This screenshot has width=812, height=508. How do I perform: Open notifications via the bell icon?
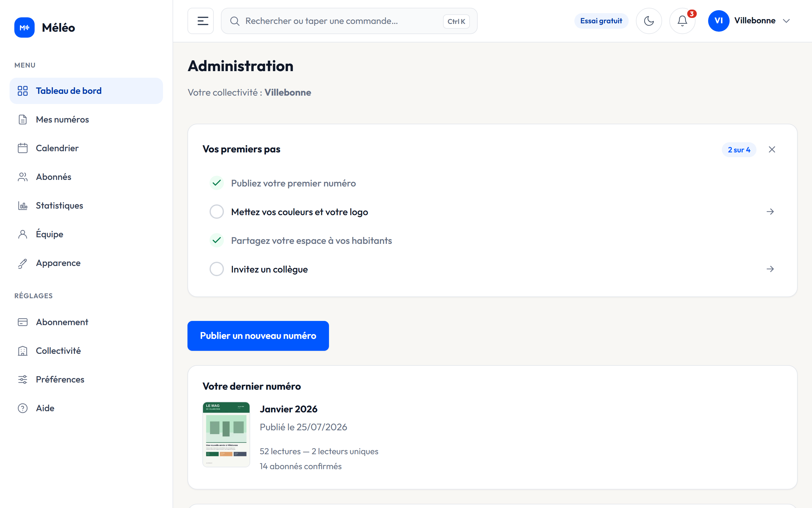(x=682, y=21)
